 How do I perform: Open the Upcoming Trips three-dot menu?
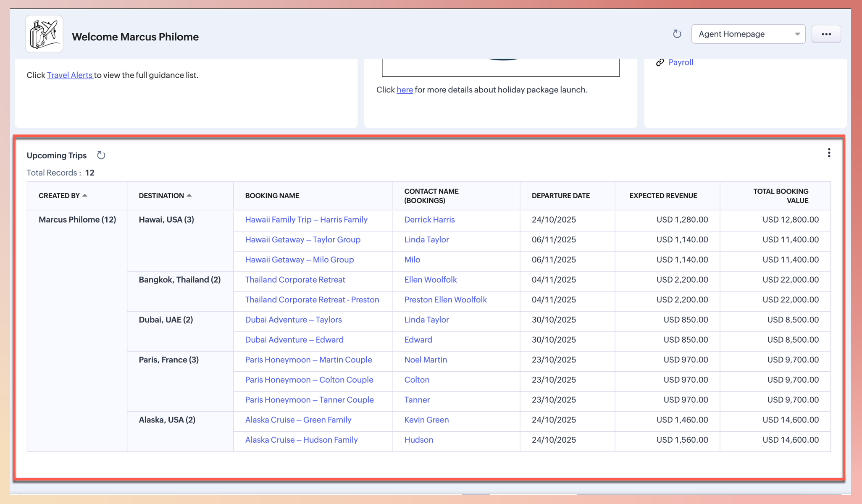pos(829,153)
